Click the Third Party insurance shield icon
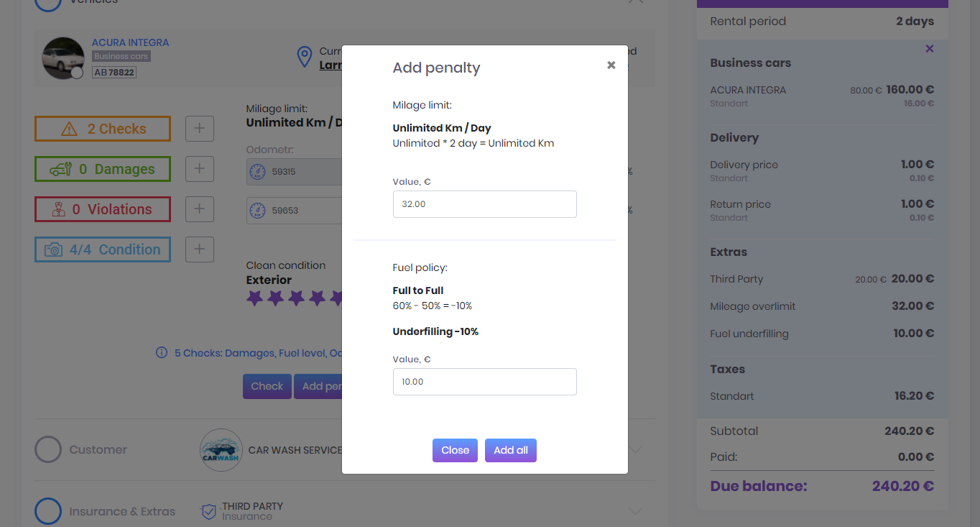 click(x=208, y=511)
